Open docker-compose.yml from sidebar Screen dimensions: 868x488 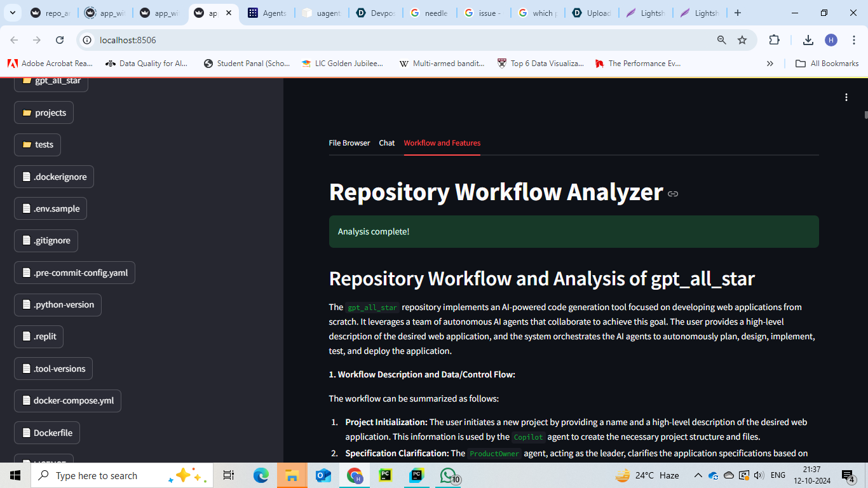tap(67, 400)
